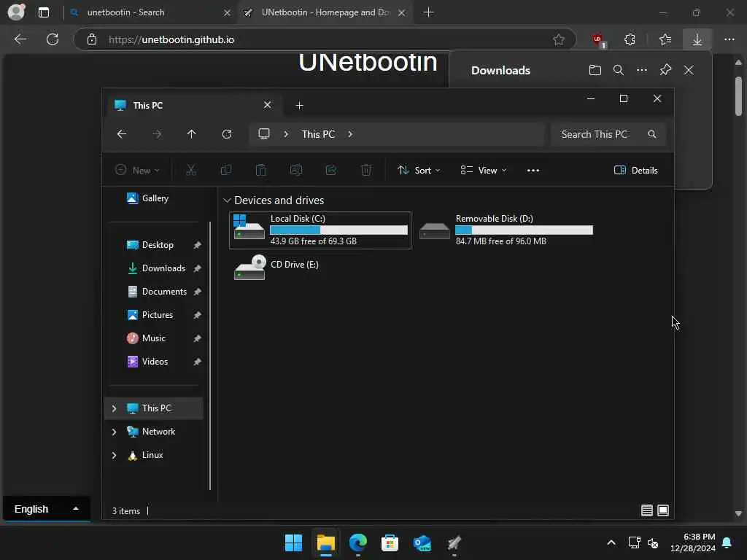Expand Linux in navigation pane
747x560 pixels.
point(114,455)
